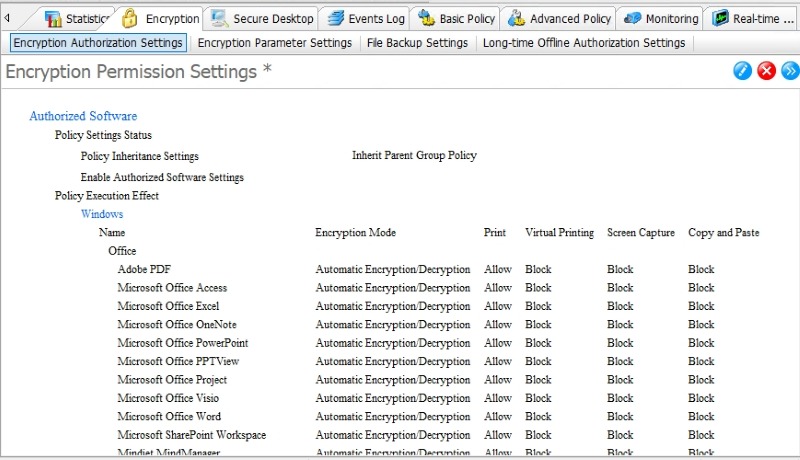Click the blue double-arrow next icon
The image size is (800, 460).
pyautogui.click(x=790, y=70)
